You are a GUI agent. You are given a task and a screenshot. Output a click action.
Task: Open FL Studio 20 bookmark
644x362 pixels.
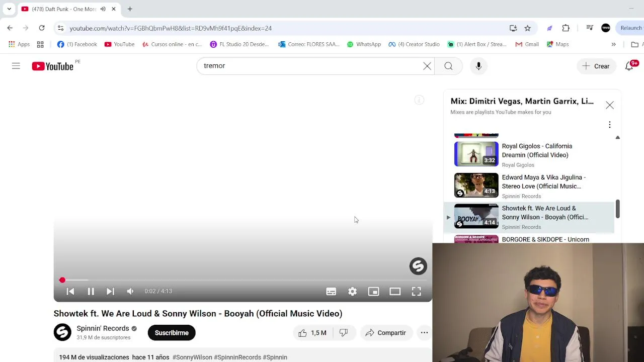(x=239, y=44)
